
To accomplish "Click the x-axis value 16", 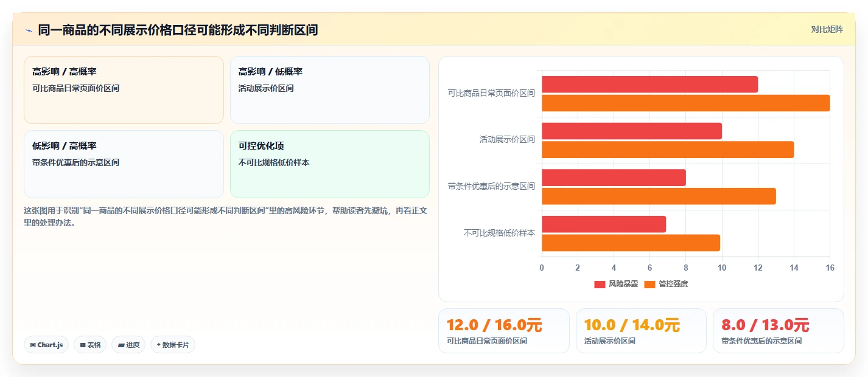I will [x=830, y=268].
